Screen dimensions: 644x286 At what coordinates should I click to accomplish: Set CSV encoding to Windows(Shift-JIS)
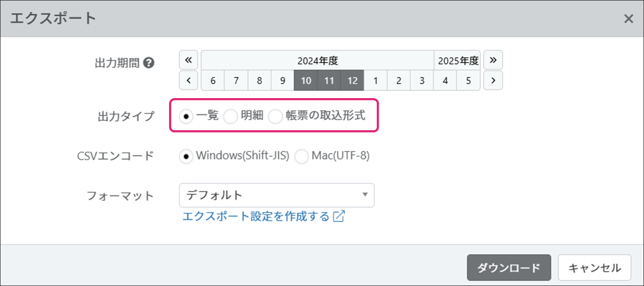[186, 156]
